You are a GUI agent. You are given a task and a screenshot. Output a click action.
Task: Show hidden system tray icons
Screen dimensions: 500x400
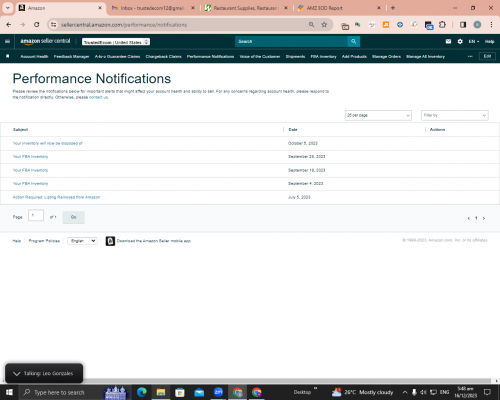(405, 392)
